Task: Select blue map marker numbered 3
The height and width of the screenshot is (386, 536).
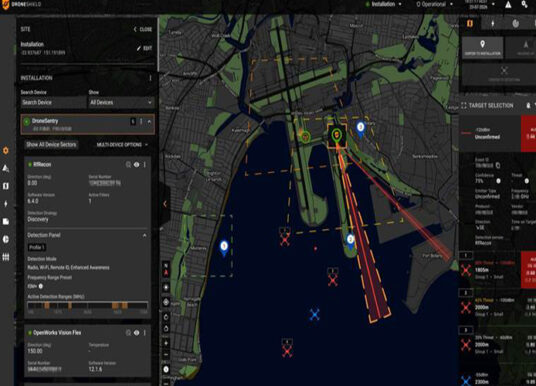Action: pyautogui.click(x=360, y=129)
